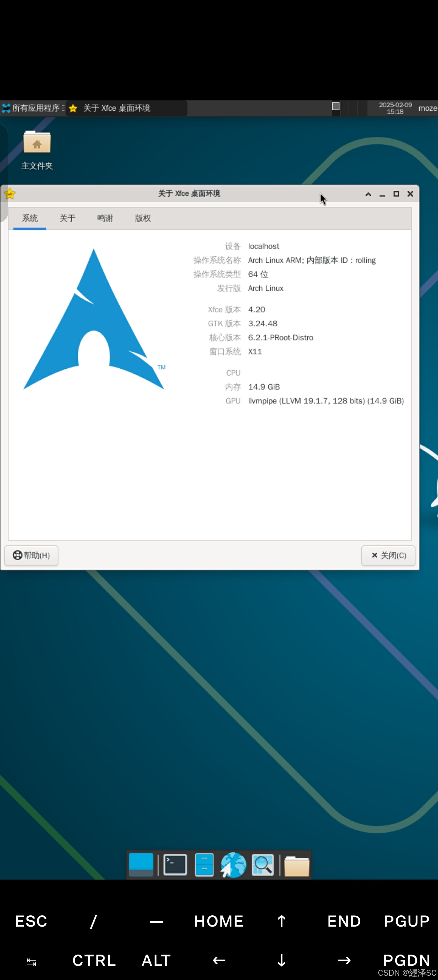Click the Show Desktop icon in dock
438x980 pixels.
pyautogui.click(x=141, y=865)
